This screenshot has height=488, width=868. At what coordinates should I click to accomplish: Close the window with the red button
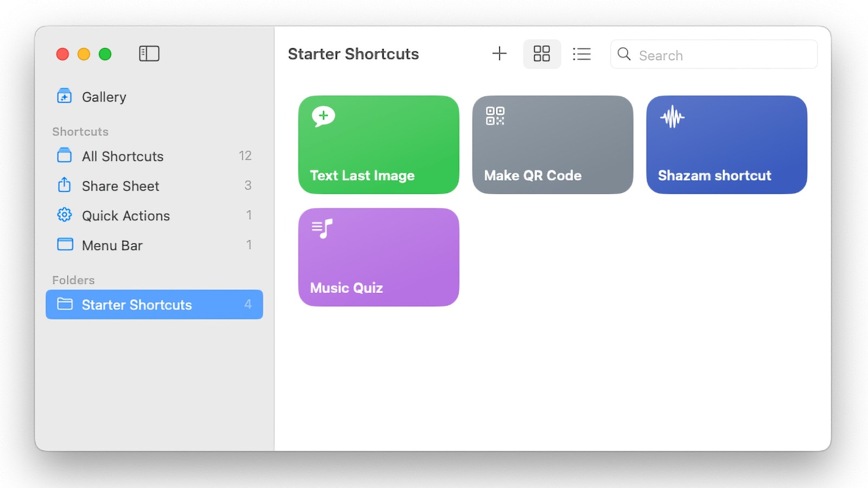click(63, 54)
